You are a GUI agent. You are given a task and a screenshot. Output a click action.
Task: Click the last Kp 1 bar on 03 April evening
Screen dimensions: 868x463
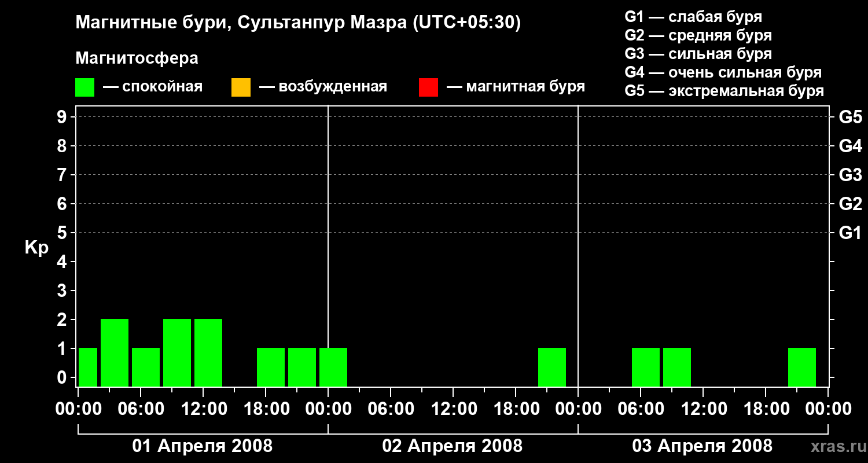[802, 367]
